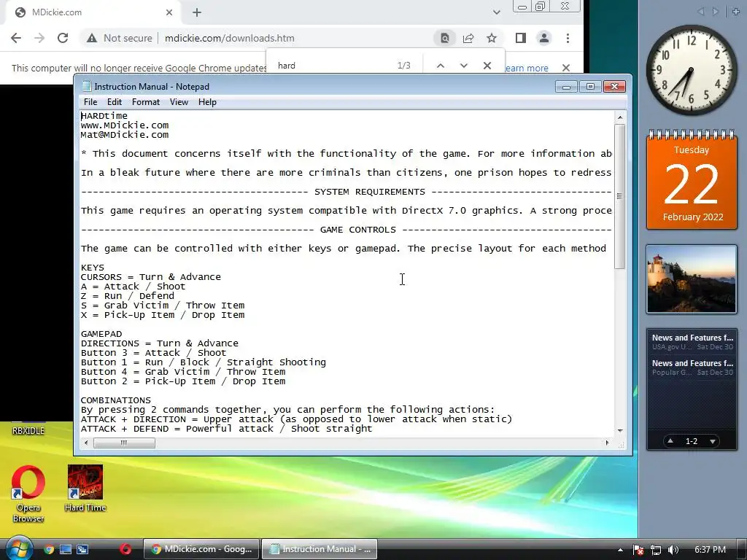The image size is (747, 560).
Task: Click Notepad scroll down arrow
Action: [620, 430]
